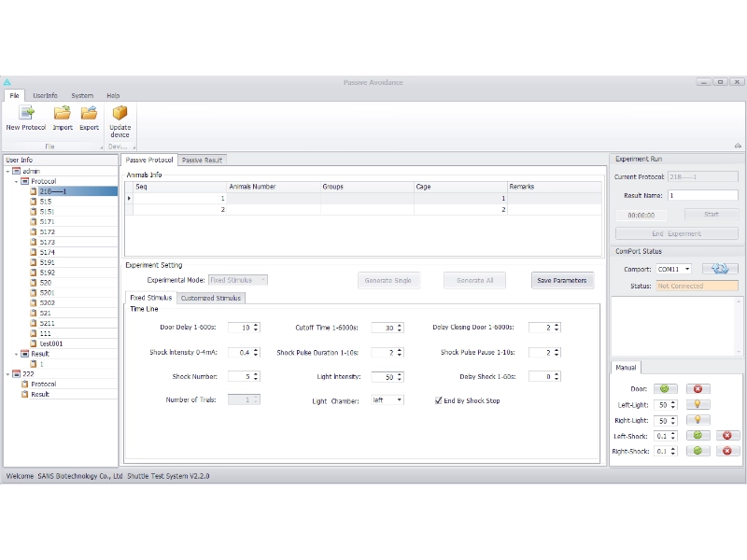Click the Save Parameters button
This screenshot has height=560, width=747.
[x=562, y=280]
